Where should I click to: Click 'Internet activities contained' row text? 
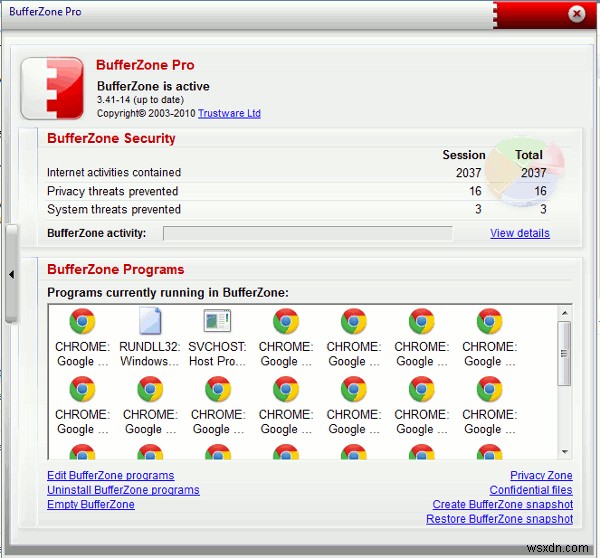(114, 172)
